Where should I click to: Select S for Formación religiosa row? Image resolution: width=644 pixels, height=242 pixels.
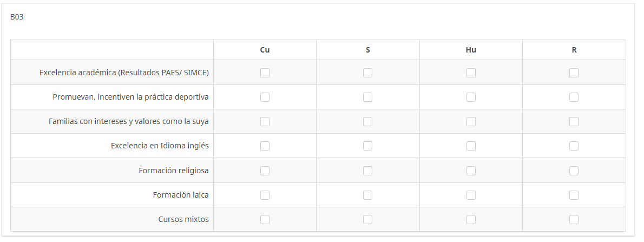pyautogui.click(x=367, y=171)
